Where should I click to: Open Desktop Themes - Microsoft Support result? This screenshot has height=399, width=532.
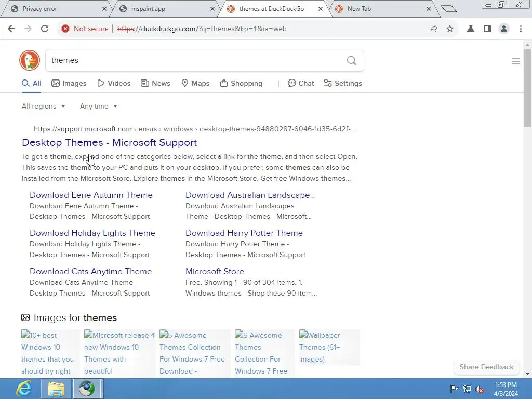pos(109,142)
